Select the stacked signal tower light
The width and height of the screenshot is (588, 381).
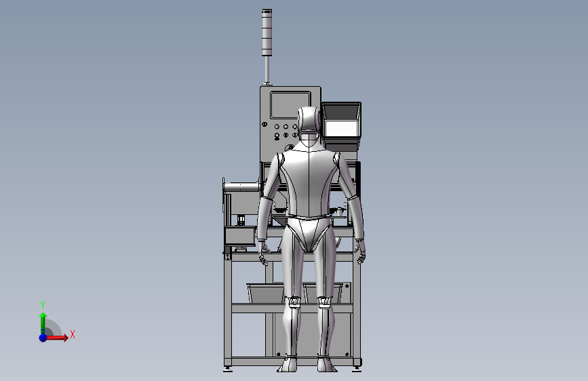tap(267, 33)
